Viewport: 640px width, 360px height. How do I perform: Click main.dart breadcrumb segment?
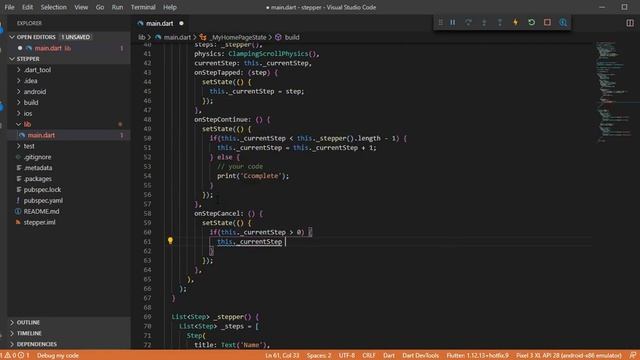(177, 37)
